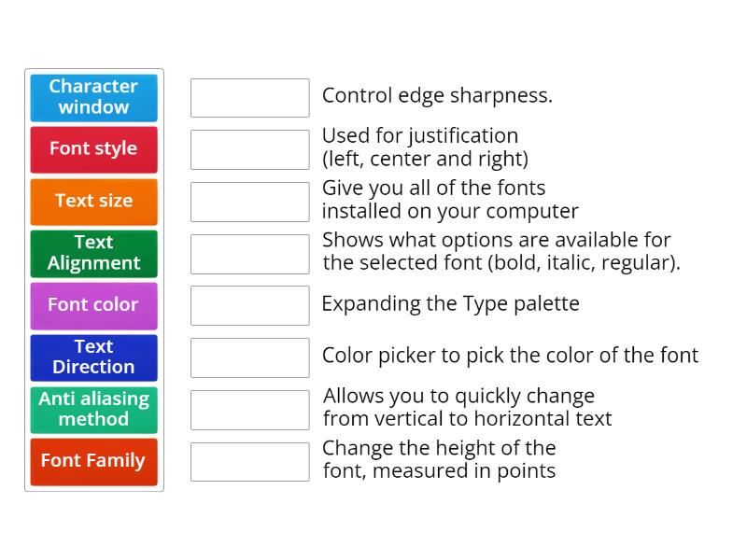The height and width of the screenshot is (560, 747).
Task: Select the Font color tile
Action: (93, 305)
